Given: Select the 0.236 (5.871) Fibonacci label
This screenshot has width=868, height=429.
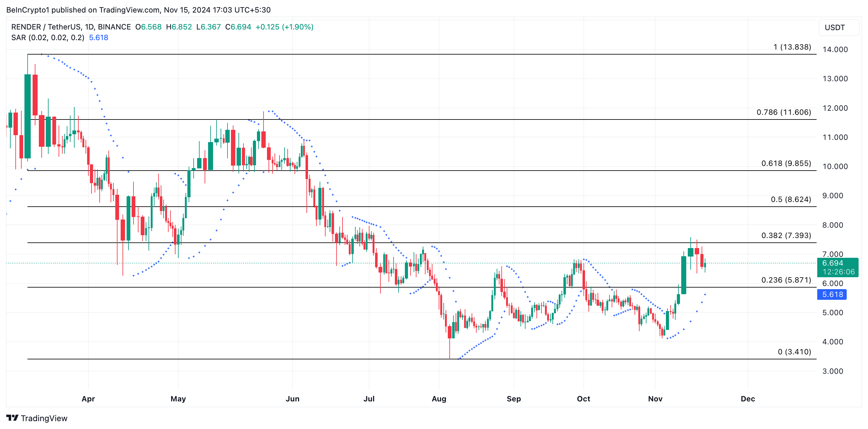Looking at the screenshot, I should point(786,280).
